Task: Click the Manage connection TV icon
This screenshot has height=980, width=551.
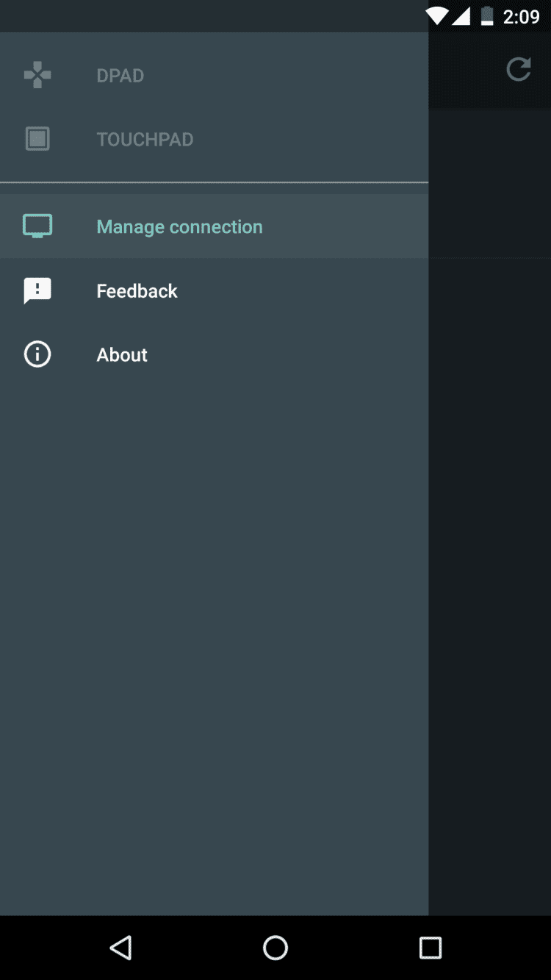Action: pyautogui.click(x=37, y=226)
